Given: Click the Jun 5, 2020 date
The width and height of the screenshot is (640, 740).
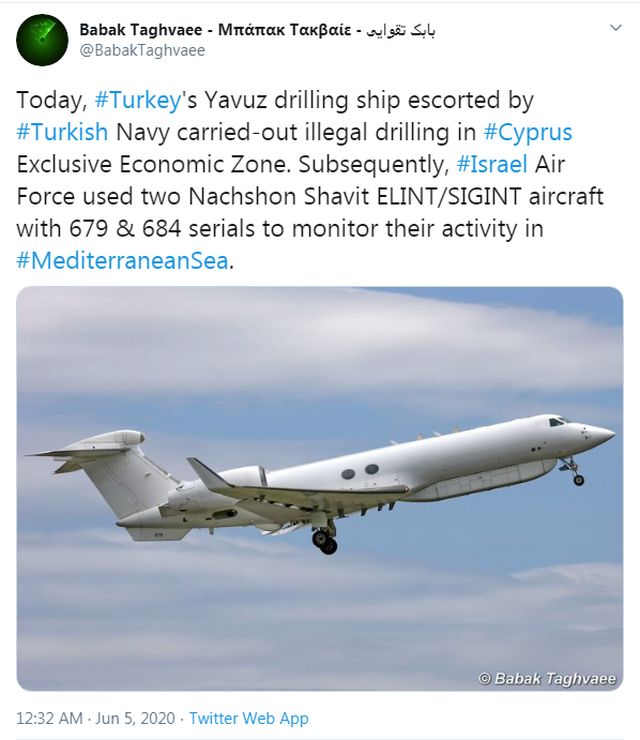Looking at the screenshot, I should click(134, 718).
